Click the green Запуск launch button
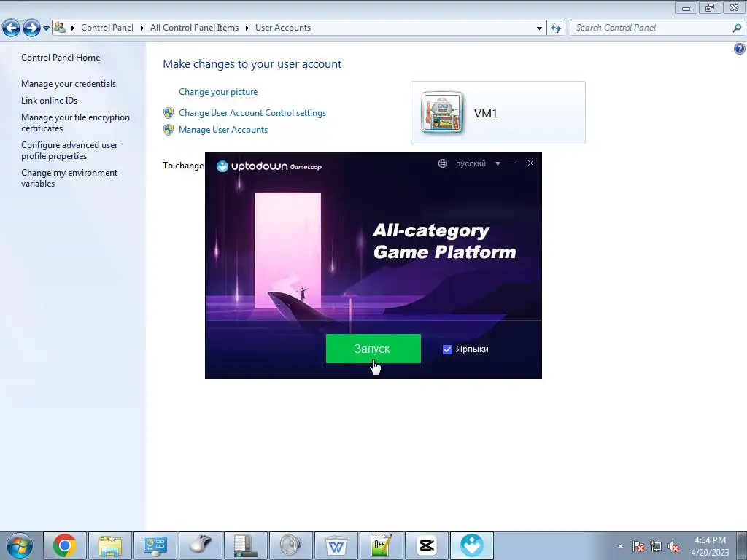The height and width of the screenshot is (560, 747). [x=373, y=349]
